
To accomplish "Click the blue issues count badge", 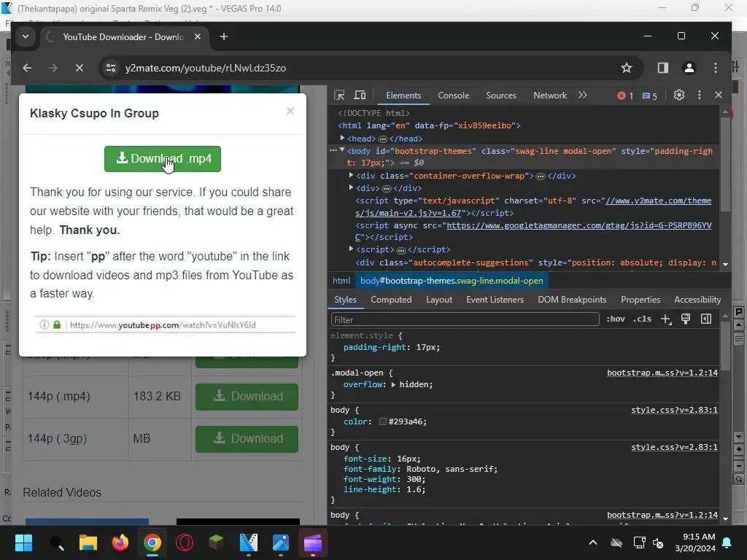I will [650, 96].
